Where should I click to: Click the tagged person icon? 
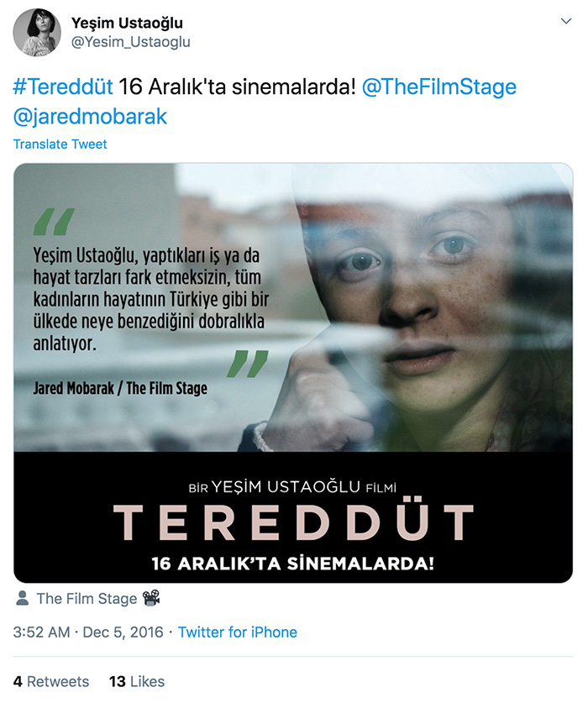pyautogui.click(x=22, y=598)
